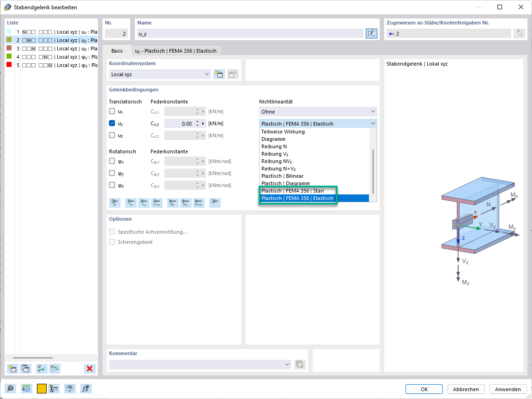Screen dimensions: 532x399
Task: Apply the Vy+Vz shear hinge preset
Action: (157, 203)
